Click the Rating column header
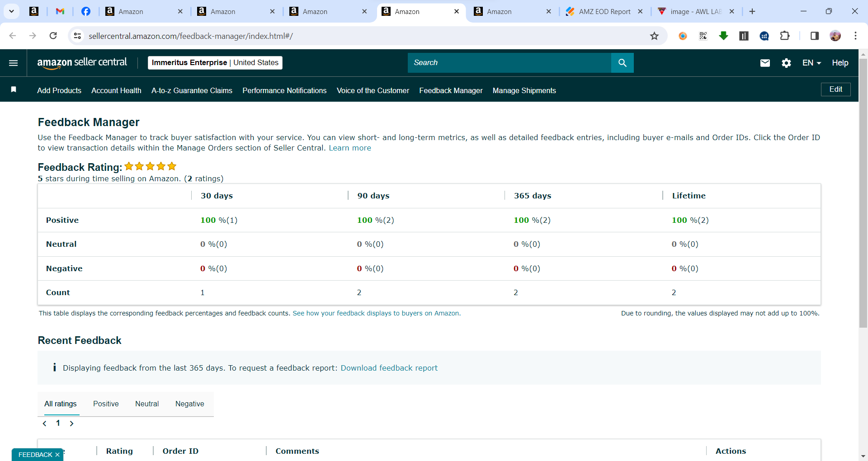Viewport: 868px width, 461px height. coord(119,451)
